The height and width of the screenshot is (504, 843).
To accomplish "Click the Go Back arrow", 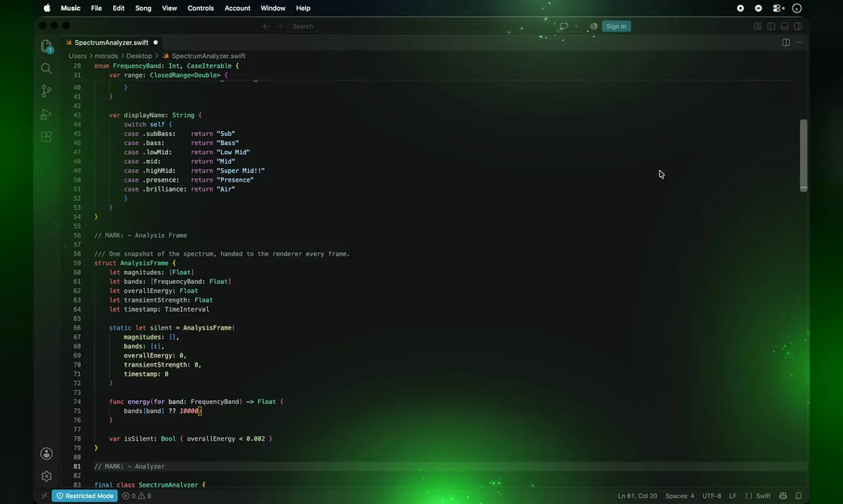I will point(266,26).
